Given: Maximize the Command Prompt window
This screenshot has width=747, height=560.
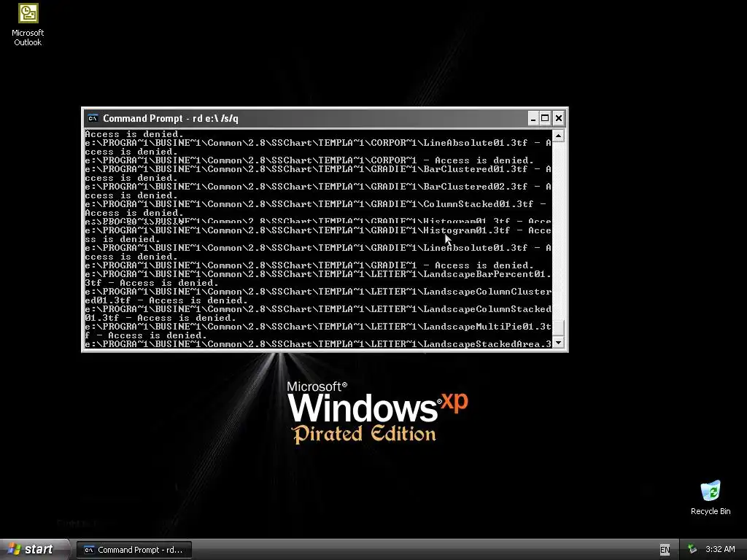Looking at the screenshot, I should pos(546,118).
